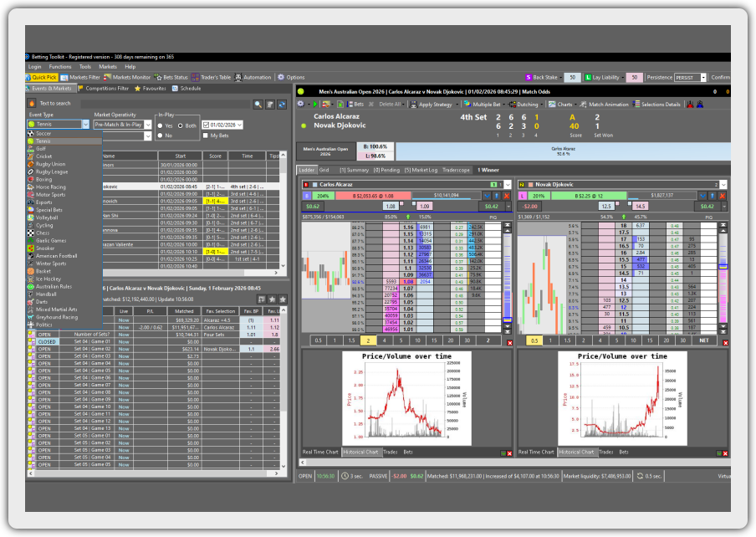Click the magnifier search icon
The height and width of the screenshot is (537, 756).
pos(258,104)
